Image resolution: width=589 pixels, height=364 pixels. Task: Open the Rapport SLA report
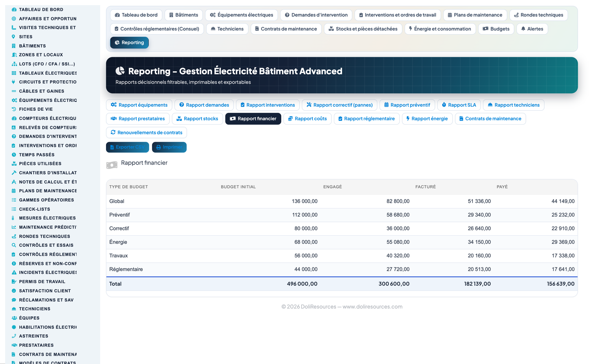pyautogui.click(x=459, y=105)
